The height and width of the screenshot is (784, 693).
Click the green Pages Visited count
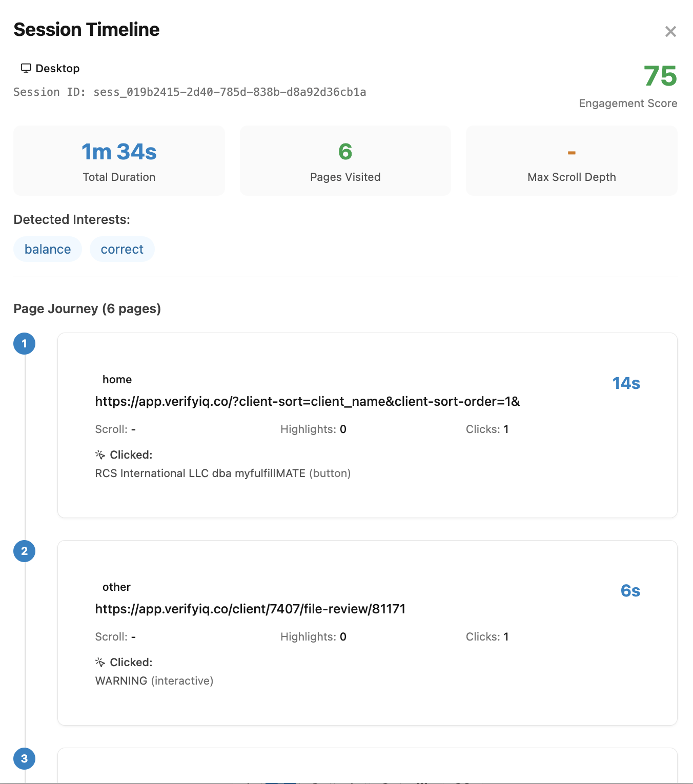tap(345, 152)
